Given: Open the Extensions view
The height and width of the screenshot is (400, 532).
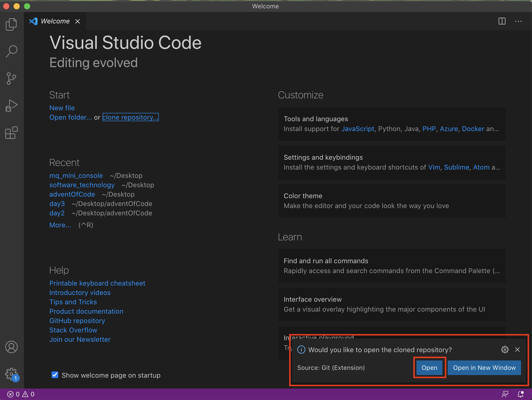Looking at the screenshot, I should (x=11, y=133).
